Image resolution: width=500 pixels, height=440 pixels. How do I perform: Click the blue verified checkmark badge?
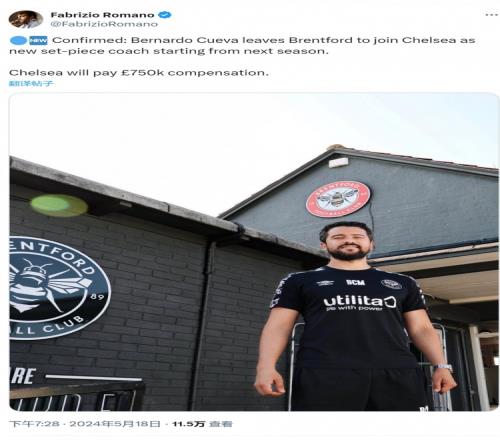(x=165, y=15)
